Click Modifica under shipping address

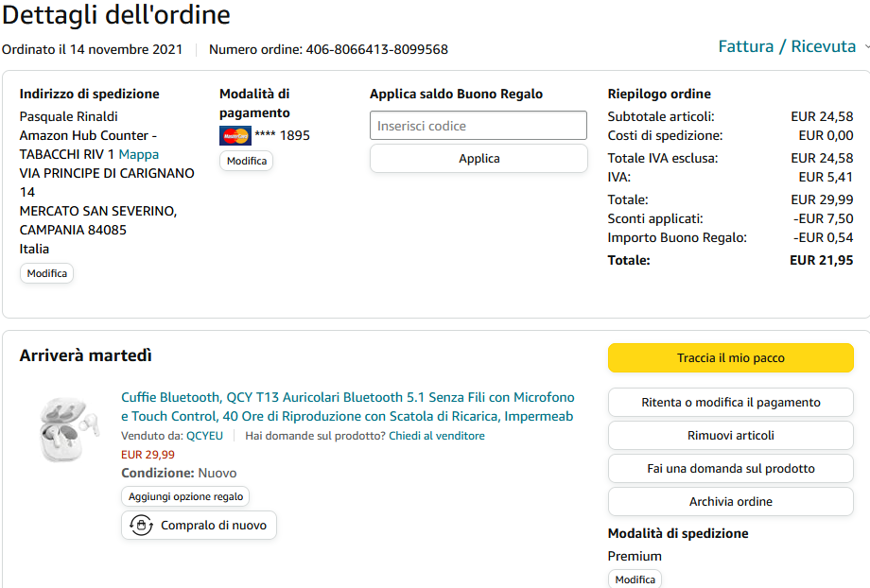(46, 273)
